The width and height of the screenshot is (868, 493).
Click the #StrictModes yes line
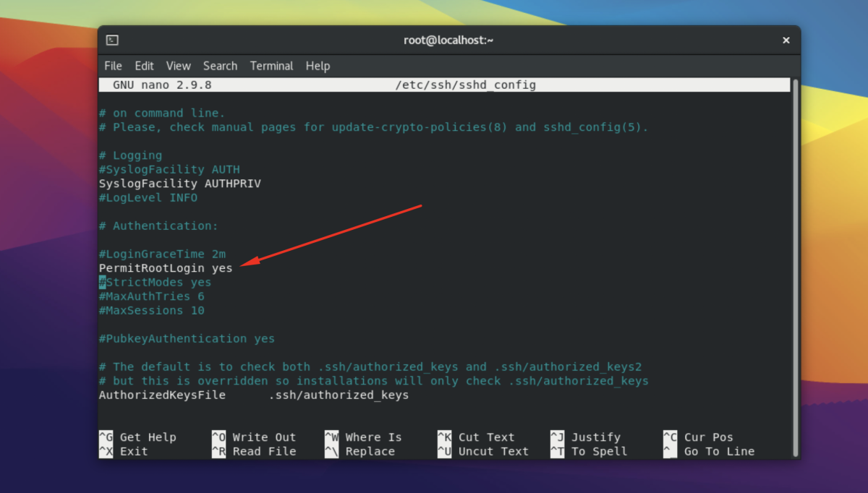(156, 283)
